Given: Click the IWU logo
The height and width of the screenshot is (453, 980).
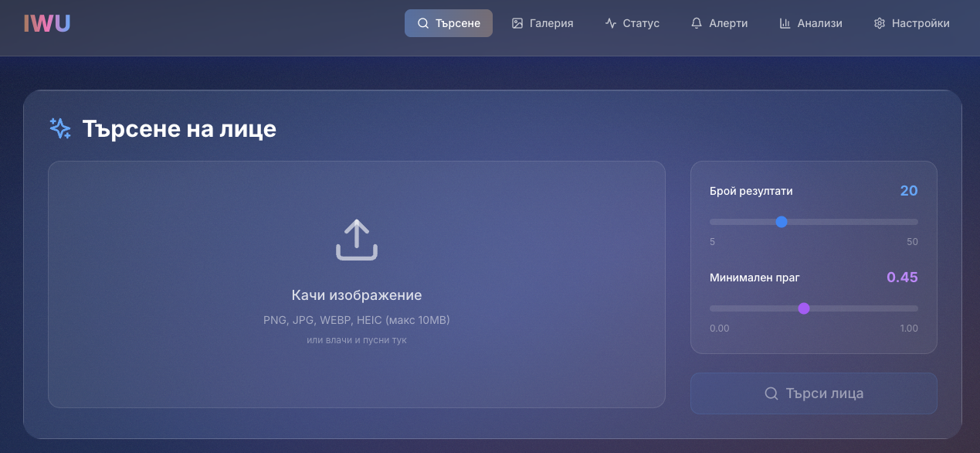Looking at the screenshot, I should click(x=47, y=24).
